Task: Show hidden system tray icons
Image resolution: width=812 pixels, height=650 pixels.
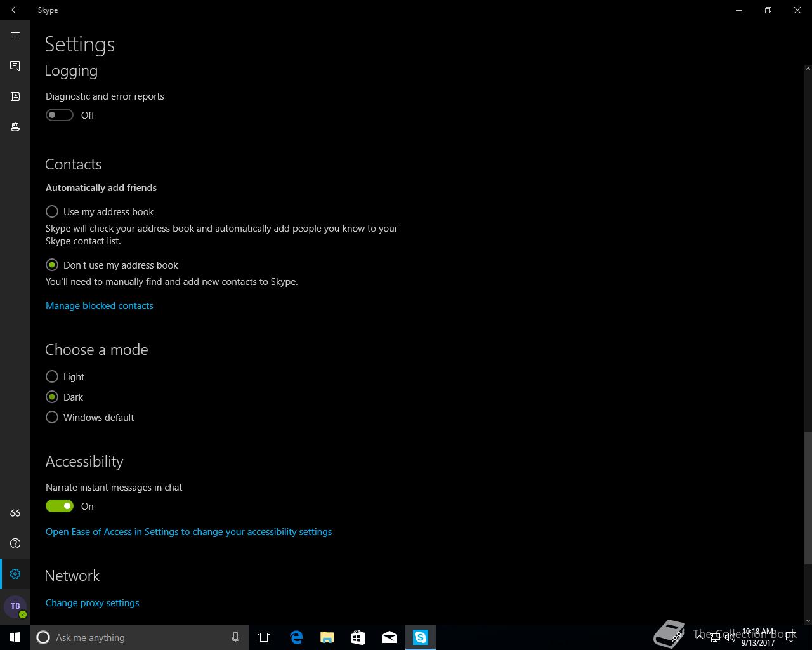Action: click(700, 637)
